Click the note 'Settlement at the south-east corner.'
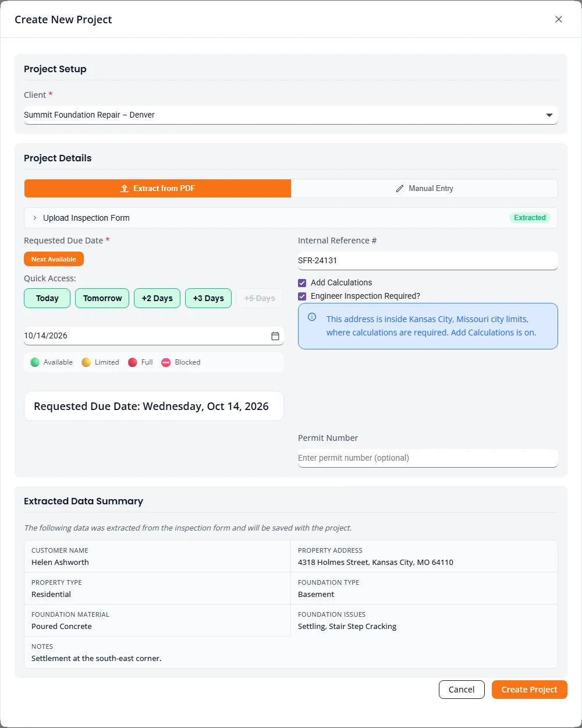 coord(97,659)
